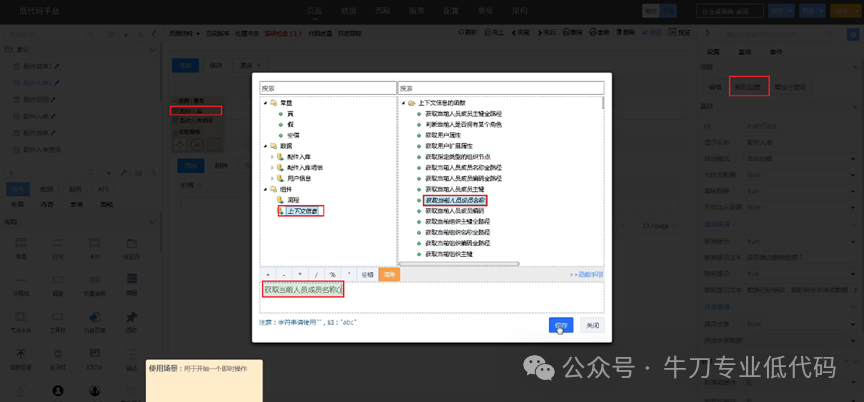Viewport: 864px width, 402px height.
Task: Switch to the 数据 top tab
Action: pyautogui.click(x=348, y=10)
